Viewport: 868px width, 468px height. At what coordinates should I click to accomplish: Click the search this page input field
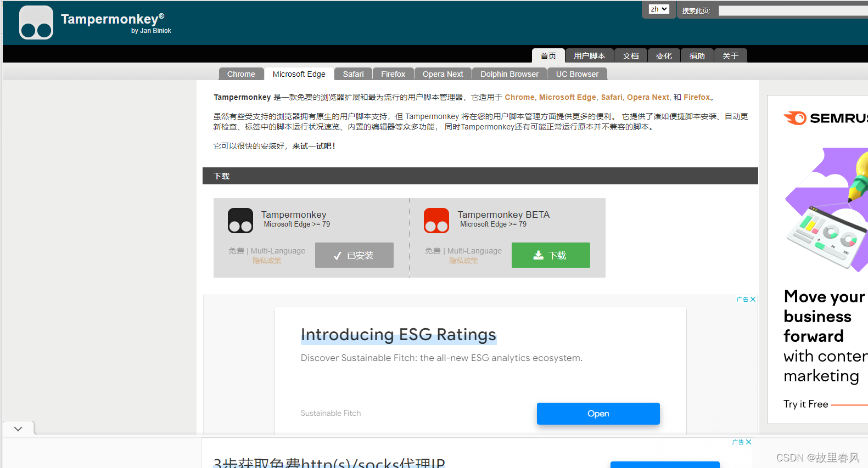click(793, 11)
